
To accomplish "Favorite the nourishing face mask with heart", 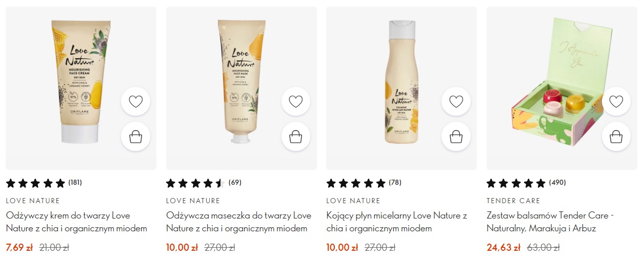I will coord(296,101).
